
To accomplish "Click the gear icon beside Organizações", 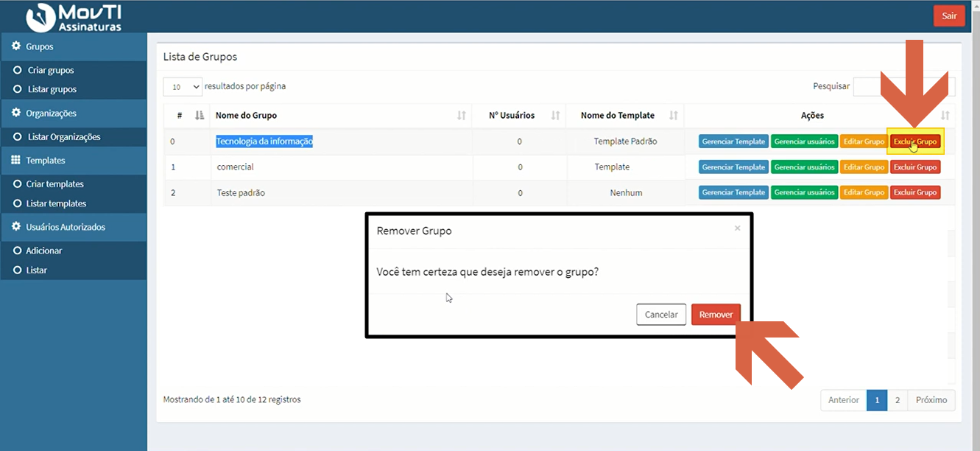I will [16, 113].
